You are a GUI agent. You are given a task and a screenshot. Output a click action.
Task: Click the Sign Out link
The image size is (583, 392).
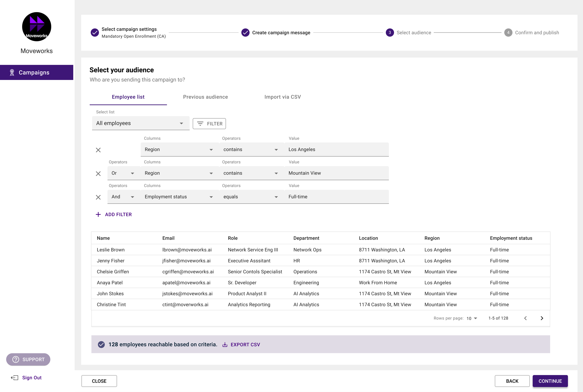point(32,377)
